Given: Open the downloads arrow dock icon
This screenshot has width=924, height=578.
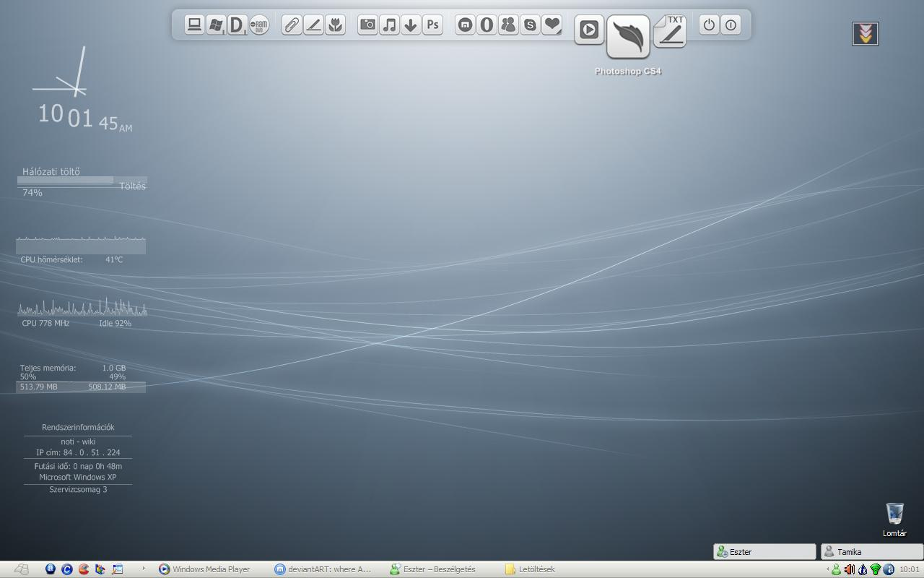Looking at the screenshot, I should (411, 25).
